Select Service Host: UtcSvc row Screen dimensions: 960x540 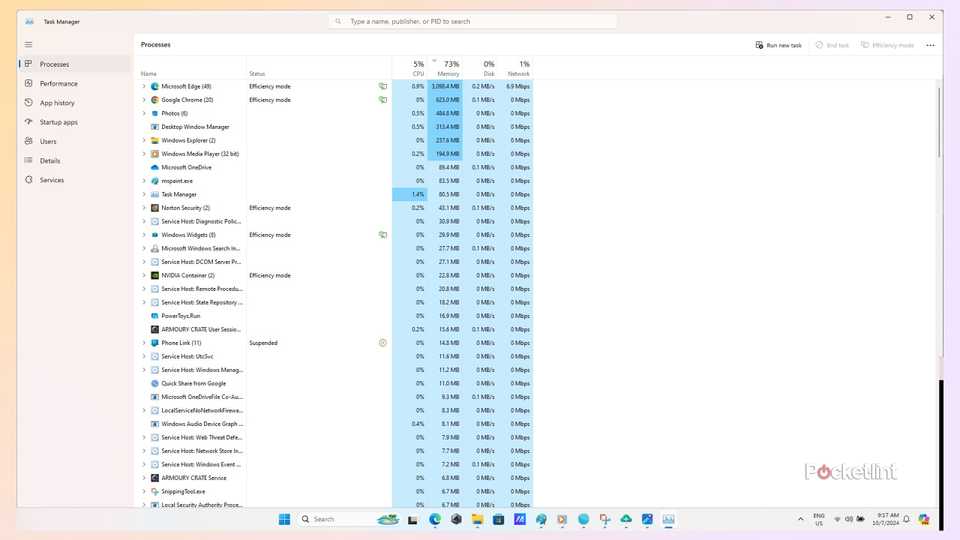point(337,356)
